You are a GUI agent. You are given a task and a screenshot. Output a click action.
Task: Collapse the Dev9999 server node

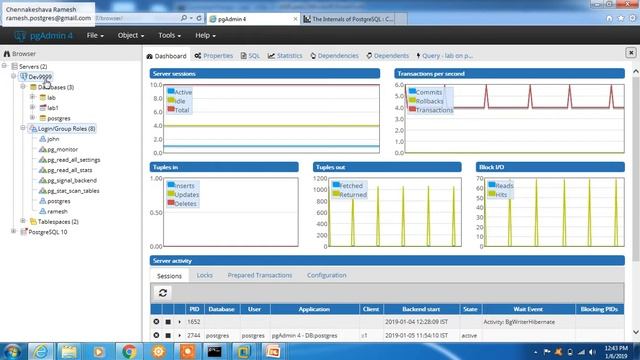pos(13,76)
